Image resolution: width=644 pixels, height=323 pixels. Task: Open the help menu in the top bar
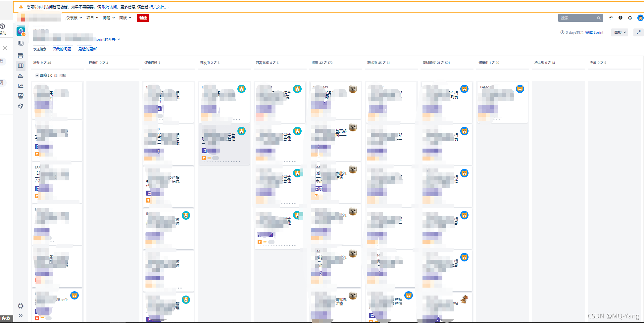point(620,18)
